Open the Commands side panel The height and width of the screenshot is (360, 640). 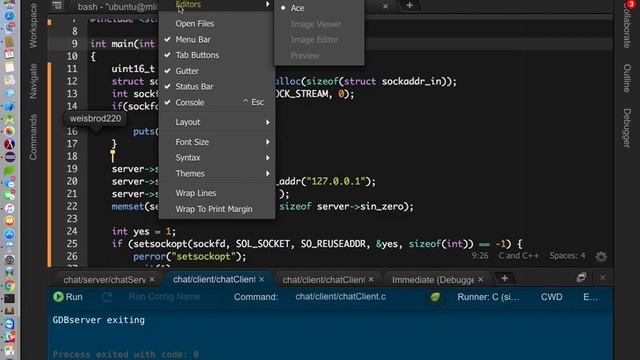(x=33, y=137)
